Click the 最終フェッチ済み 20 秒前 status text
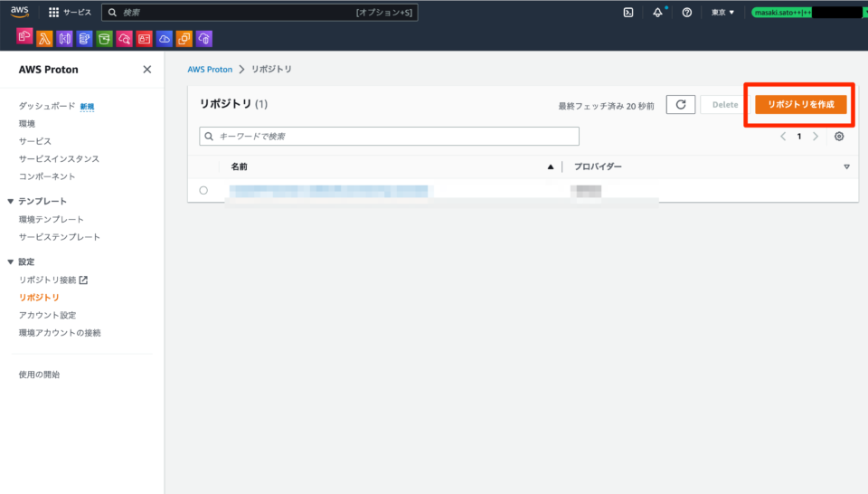 pos(606,106)
